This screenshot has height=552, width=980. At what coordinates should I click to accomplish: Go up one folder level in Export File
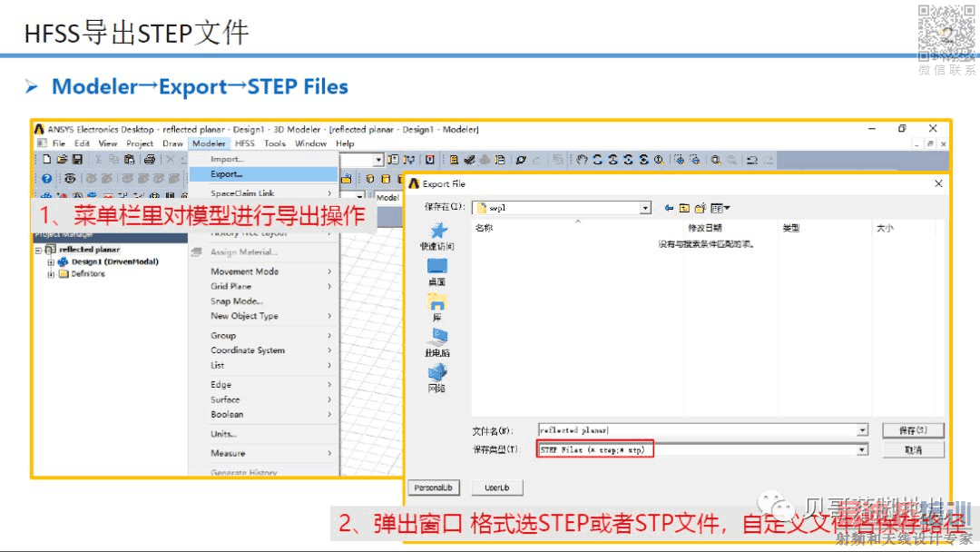[684, 208]
